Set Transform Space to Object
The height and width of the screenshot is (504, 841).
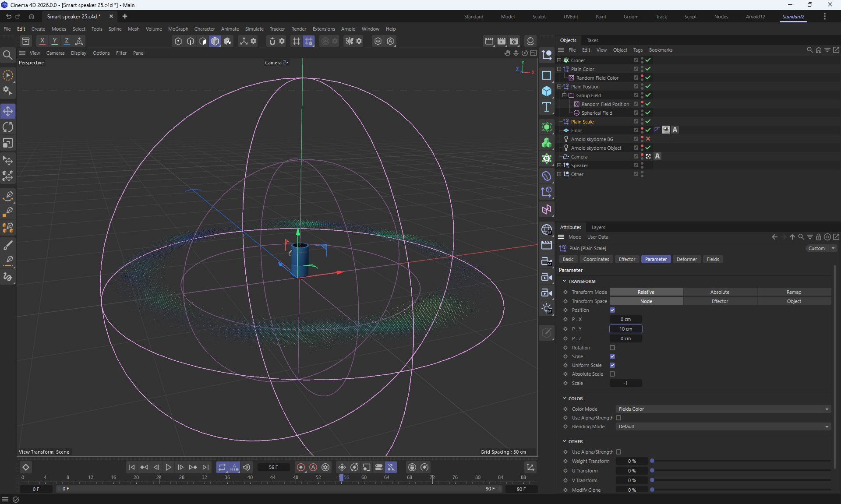pos(794,301)
